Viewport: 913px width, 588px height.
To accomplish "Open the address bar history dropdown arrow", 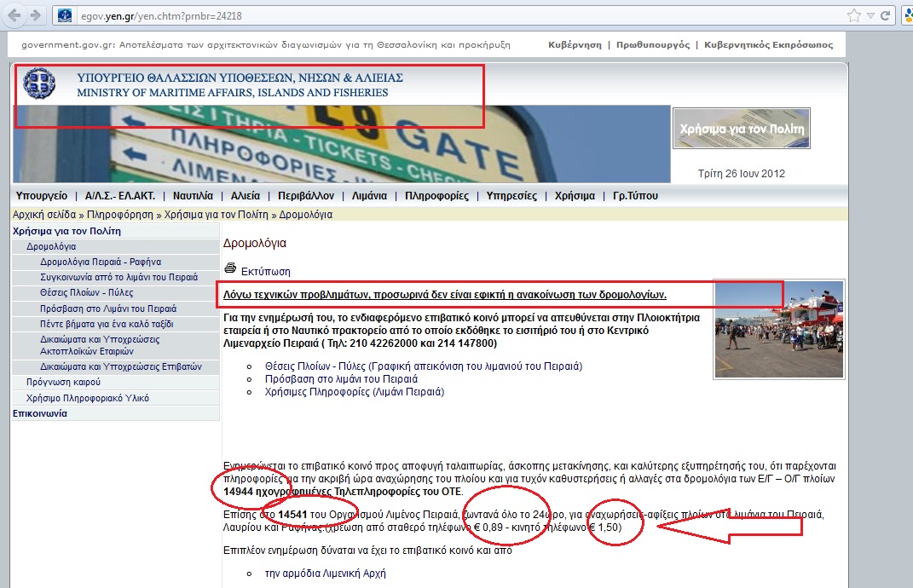I will (x=870, y=15).
